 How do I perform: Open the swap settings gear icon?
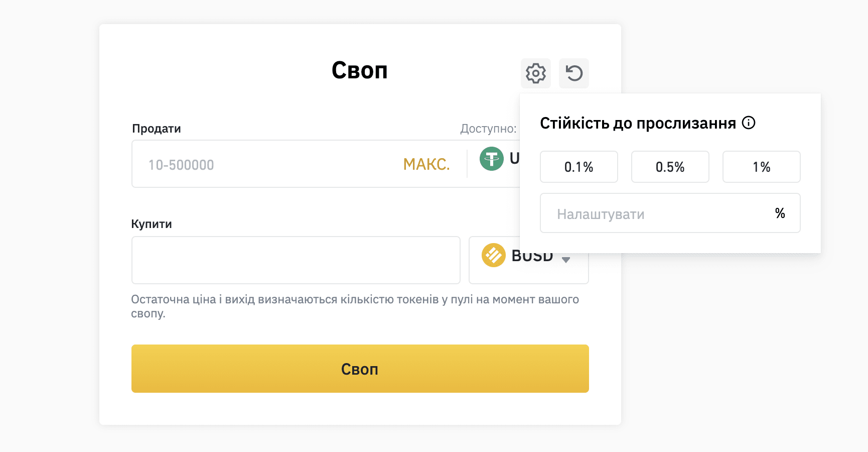536,73
